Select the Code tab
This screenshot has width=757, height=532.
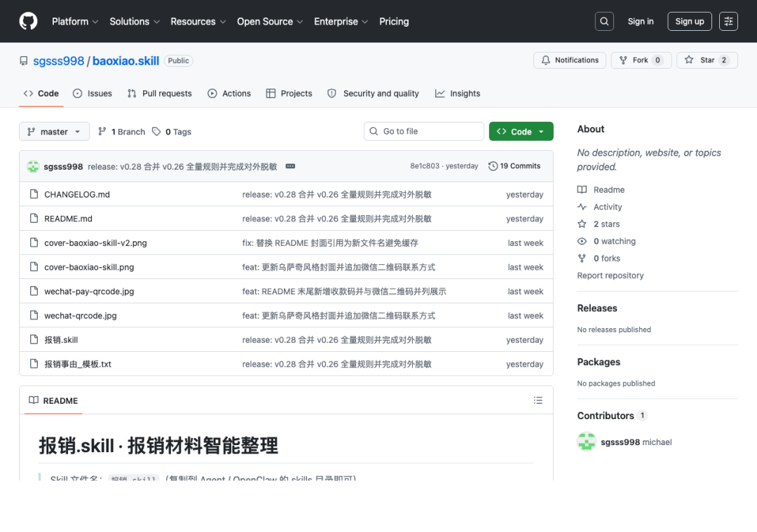[41, 93]
